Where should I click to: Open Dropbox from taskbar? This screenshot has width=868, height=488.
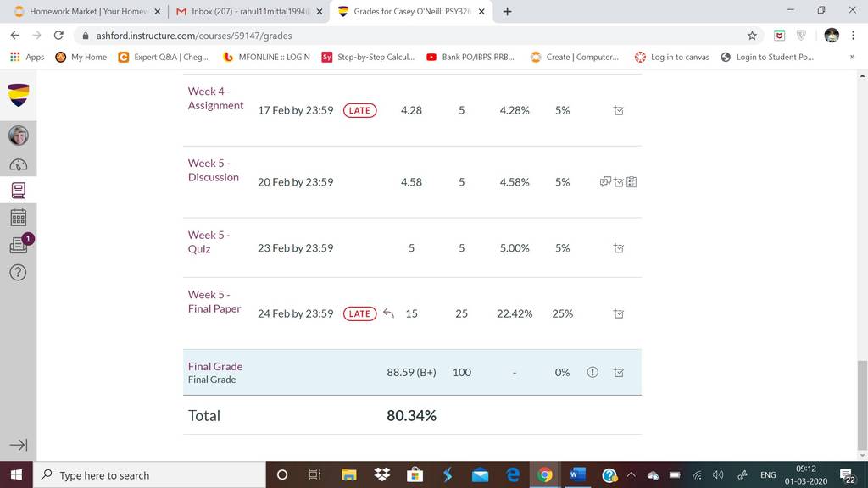point(382,474)
